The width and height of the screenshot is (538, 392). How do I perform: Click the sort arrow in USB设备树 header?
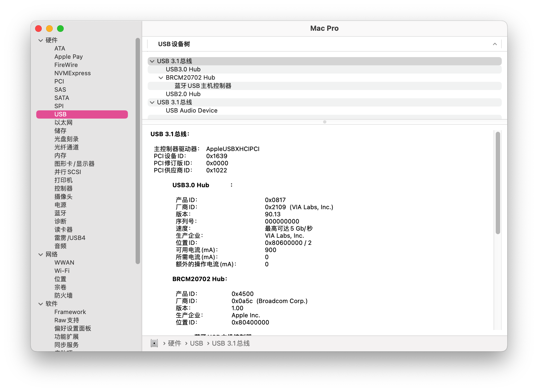coord(495,44)
